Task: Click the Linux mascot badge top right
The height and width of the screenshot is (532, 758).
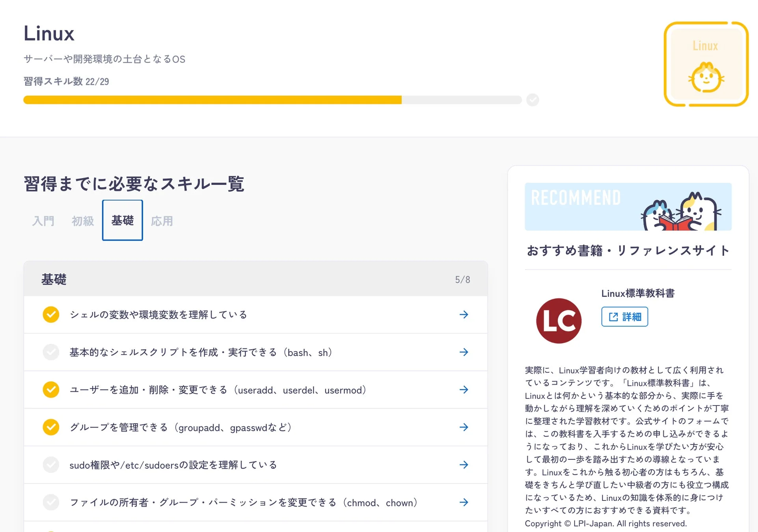Action: coord(706,63)
